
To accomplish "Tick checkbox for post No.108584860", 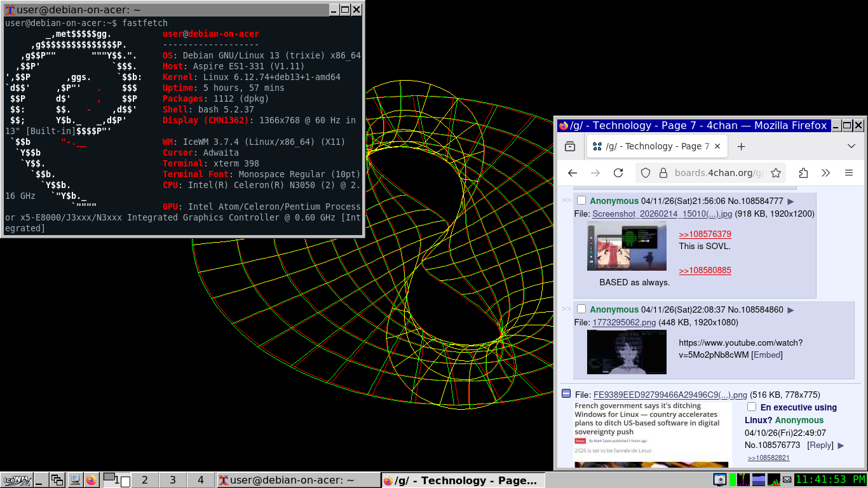I will (x=581, y=309).
